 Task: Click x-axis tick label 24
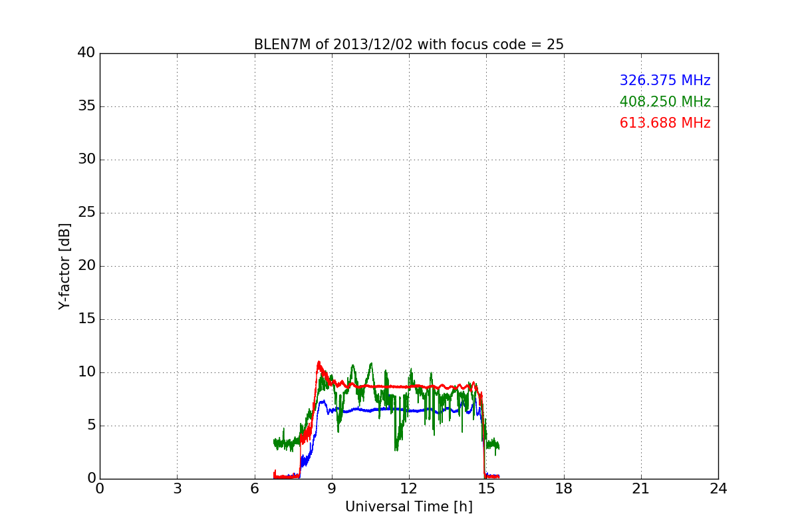(718, 488)
